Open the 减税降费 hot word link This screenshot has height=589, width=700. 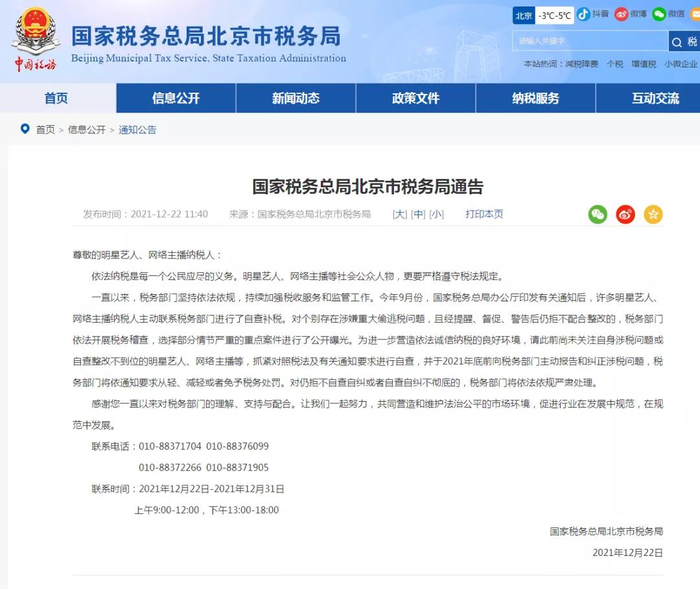coord(581,64)
